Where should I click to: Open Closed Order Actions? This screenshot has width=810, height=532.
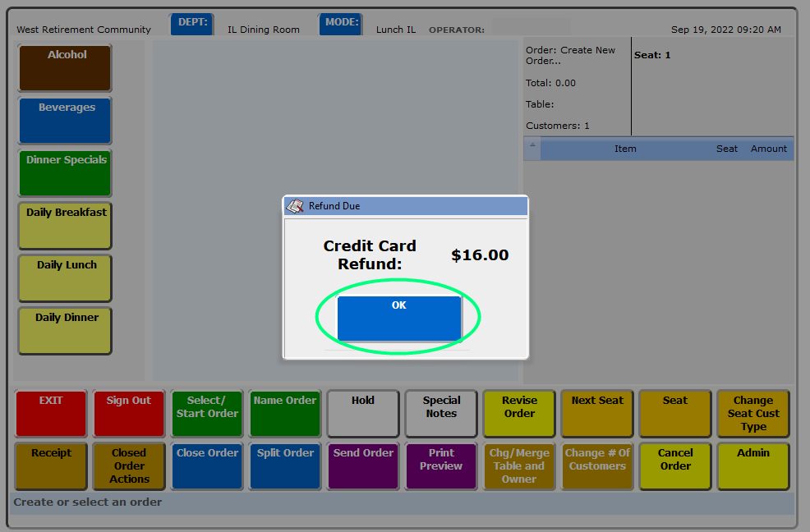(129, 465)
